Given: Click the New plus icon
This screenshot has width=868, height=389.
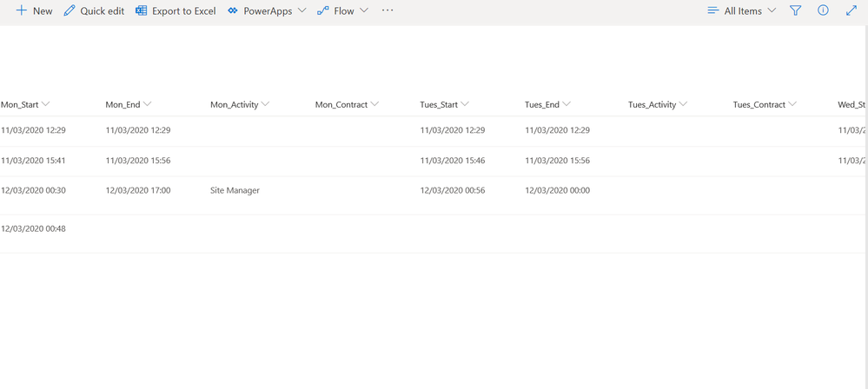Looking at the screenshot, I should (21, 10).
